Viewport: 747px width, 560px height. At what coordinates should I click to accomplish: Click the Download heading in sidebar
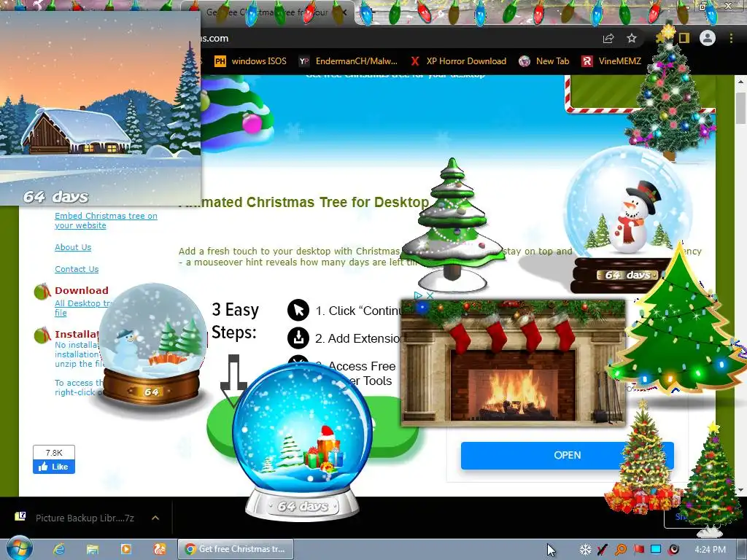click(x=82, y=290)
